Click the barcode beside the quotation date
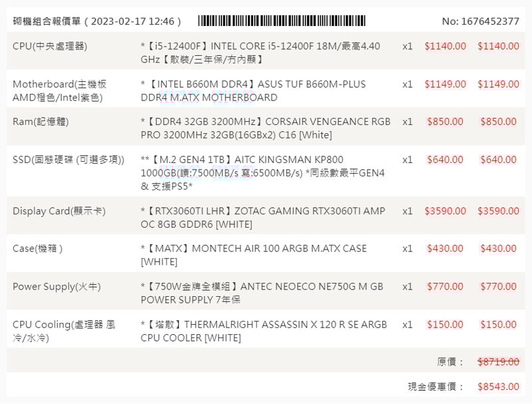This screenshot has height=404, width=532. pos(282,21)
